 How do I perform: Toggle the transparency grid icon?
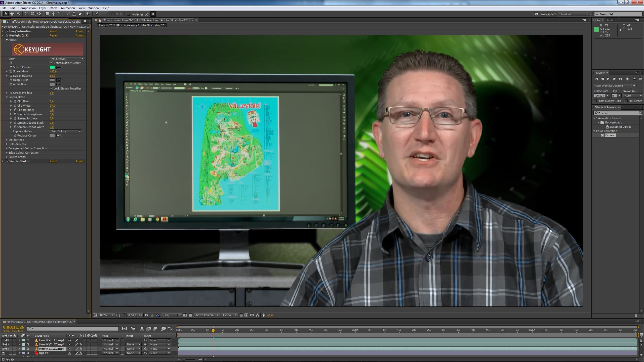point(190,315)
